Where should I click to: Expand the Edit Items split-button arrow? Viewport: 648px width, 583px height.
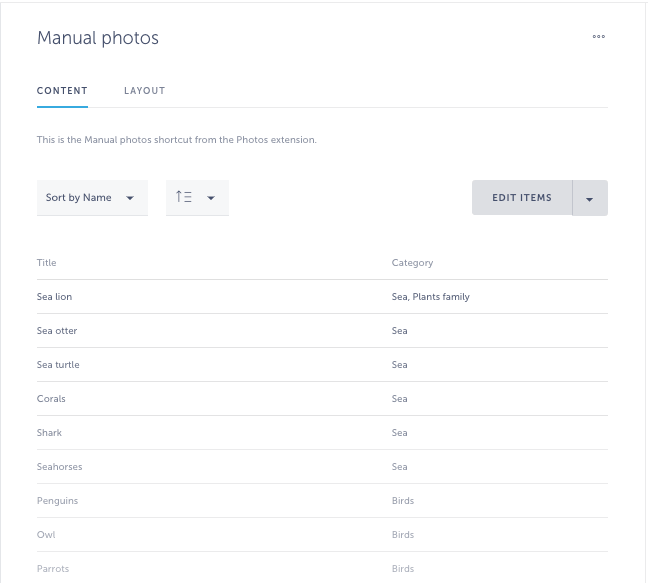point(590,198)
